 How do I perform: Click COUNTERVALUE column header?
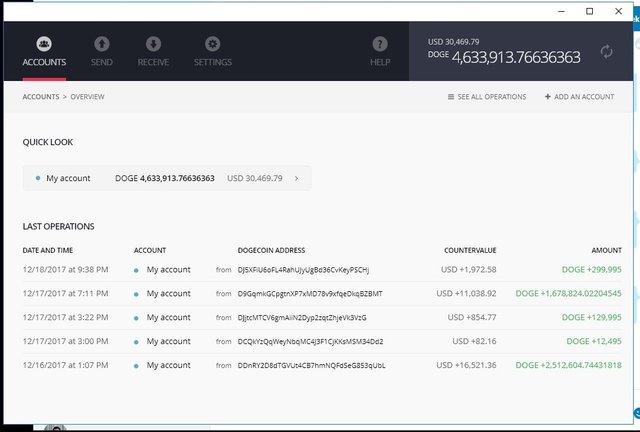(470, 250)
